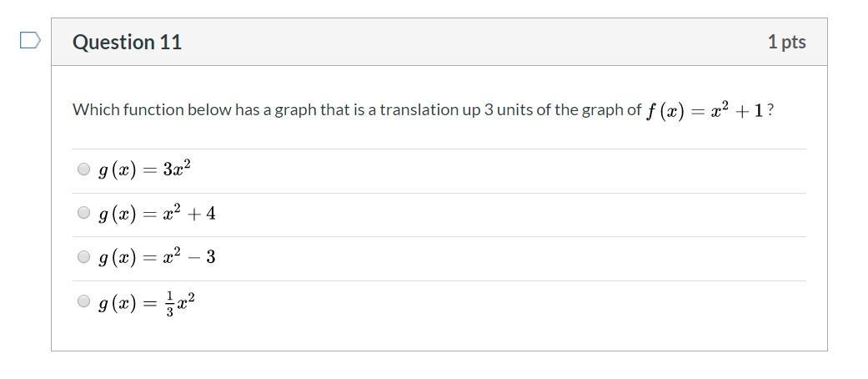The width and height of the screenshot is (868, 379).
Task: Click the answer formula text g(x) = x² + 4
Action: [157, 214]
